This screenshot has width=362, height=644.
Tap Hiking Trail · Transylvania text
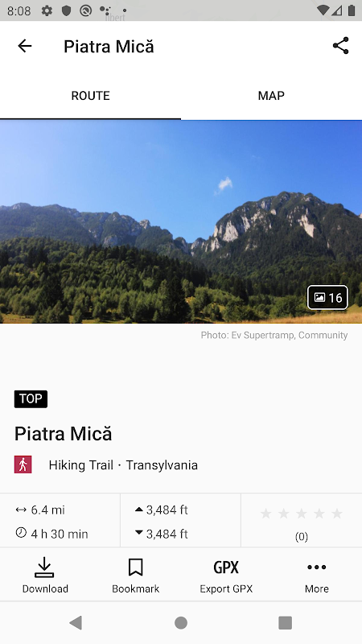pos(123,465)
